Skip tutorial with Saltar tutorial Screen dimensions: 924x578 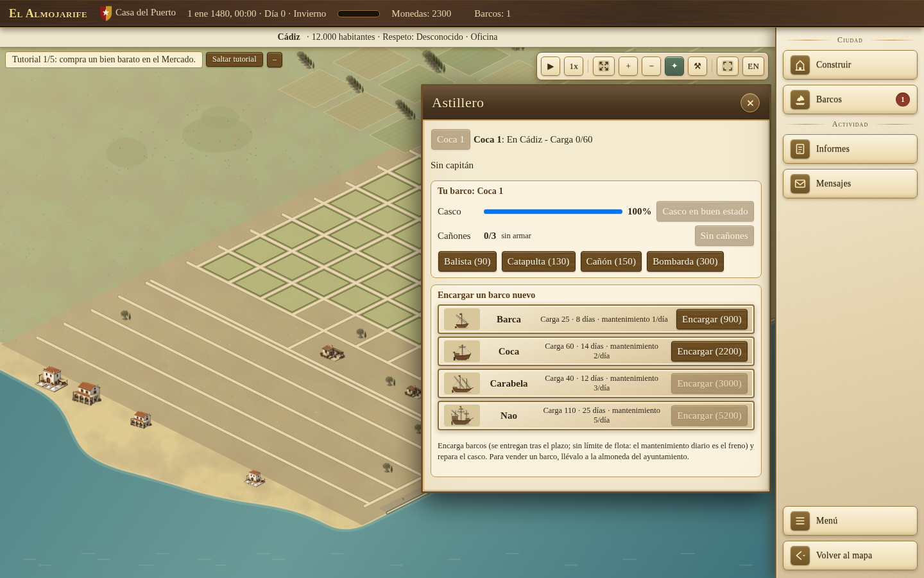234,60
